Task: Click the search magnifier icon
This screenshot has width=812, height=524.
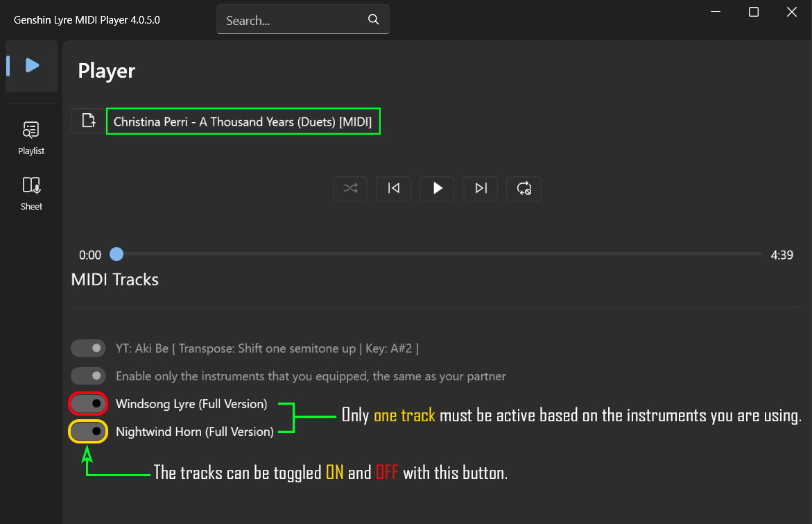Action: (373, 19)
